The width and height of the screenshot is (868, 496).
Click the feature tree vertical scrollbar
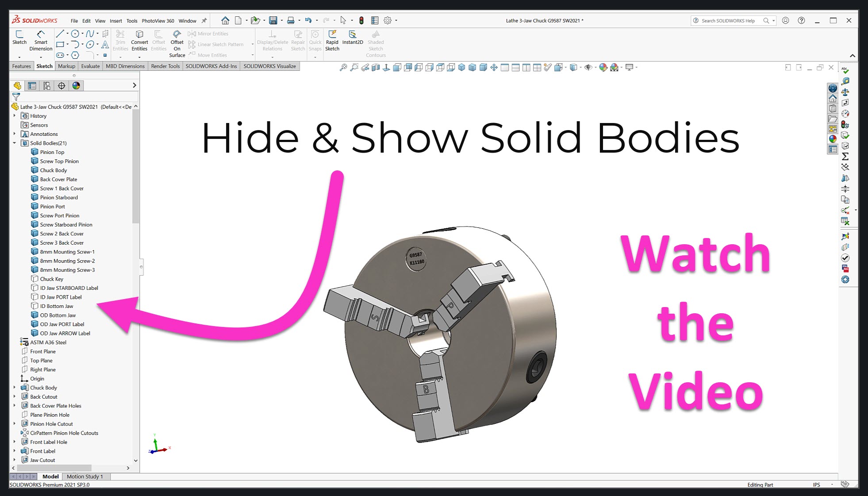pyautogui.click(x=136, y=166)
